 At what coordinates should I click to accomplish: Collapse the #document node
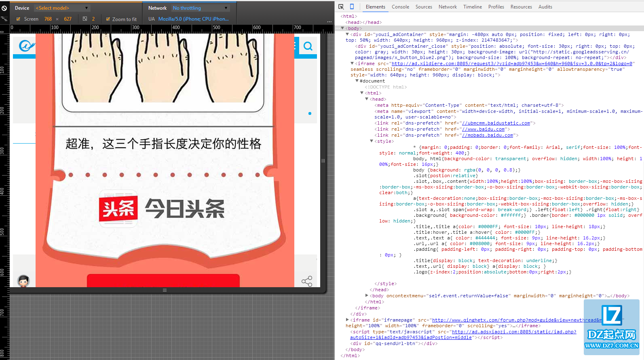357,81
